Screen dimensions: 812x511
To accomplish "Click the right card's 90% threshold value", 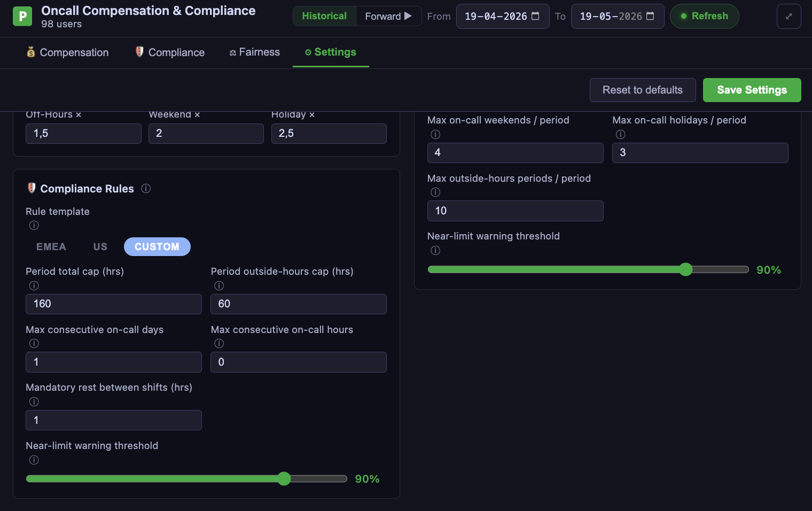I will 769,270.
